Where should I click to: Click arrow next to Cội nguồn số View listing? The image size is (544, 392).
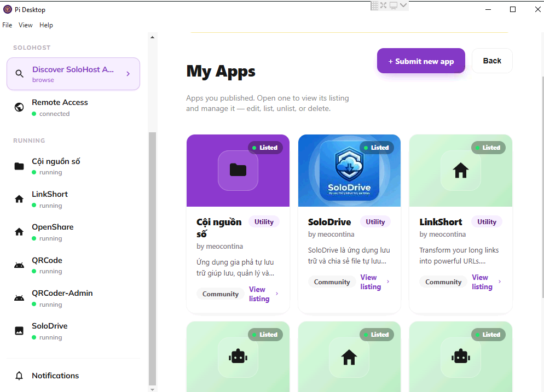(277, 294)
